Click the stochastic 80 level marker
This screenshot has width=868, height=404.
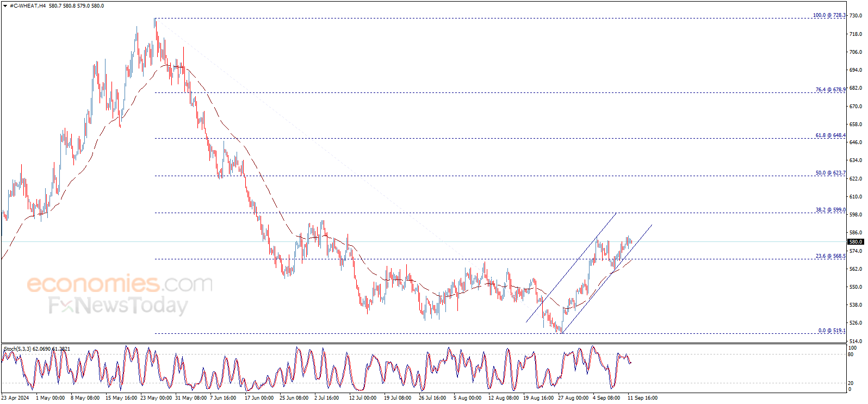coord(851,355)
